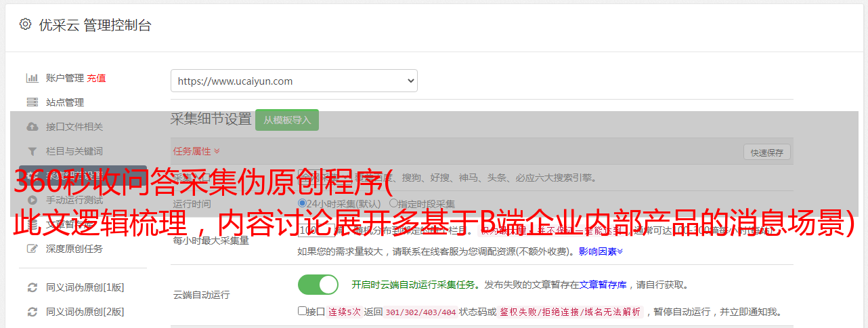The height and width of the screenshot is (328, 868).
Task: Expand the 影响因素 link
Action: click(601, 251)
